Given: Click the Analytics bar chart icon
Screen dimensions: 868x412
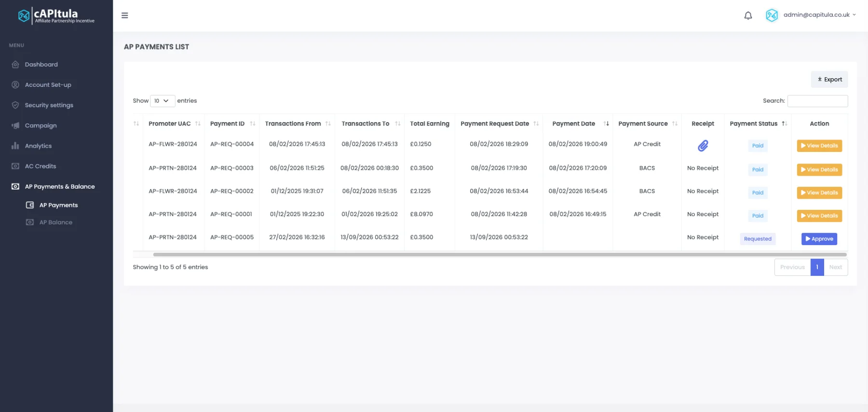Looking at the screenshot, I should 15,146.
